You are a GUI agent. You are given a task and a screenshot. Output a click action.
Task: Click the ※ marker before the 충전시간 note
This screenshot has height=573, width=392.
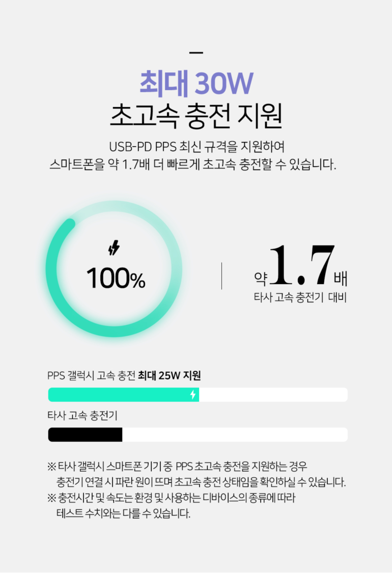pyautogui.click(x=51, y=498)
